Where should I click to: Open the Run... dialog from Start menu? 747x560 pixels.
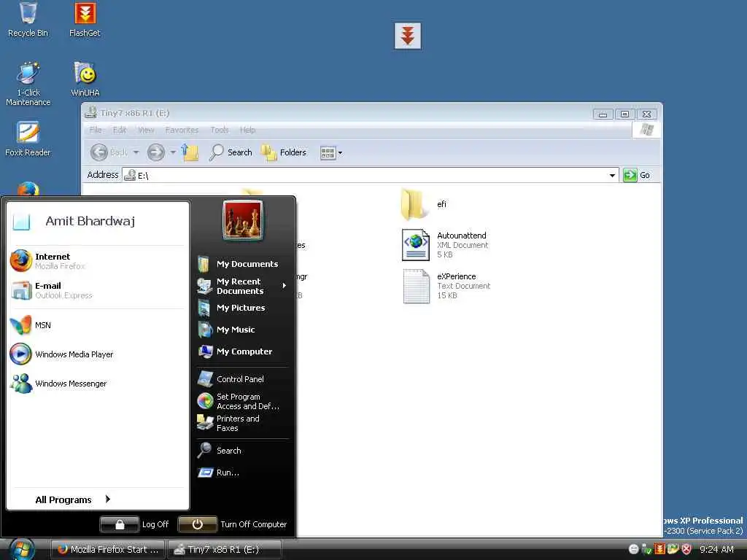pyautogui.click(x=242, y=472)
